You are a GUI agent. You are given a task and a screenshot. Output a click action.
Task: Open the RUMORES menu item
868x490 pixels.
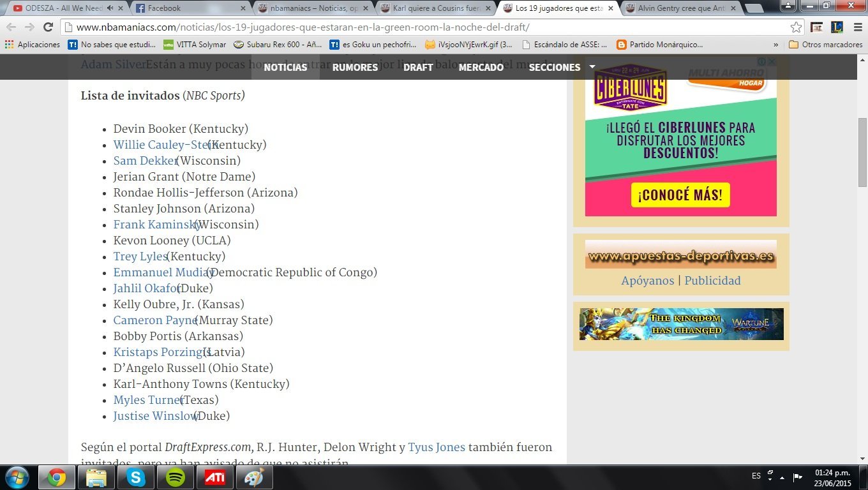(355, 67)
